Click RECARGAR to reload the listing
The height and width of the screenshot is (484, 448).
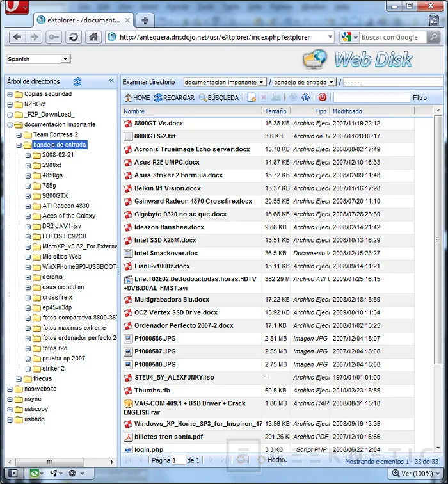174,97
